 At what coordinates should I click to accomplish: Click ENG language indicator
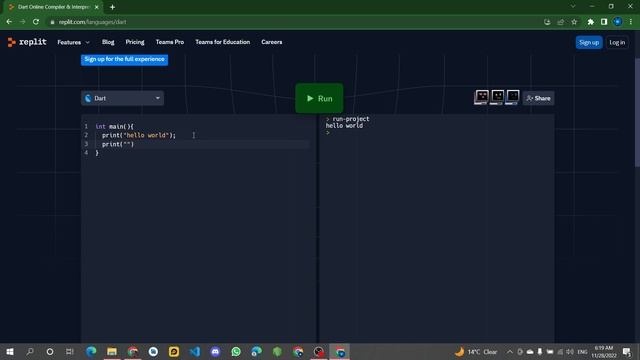[x=582, y=351]
